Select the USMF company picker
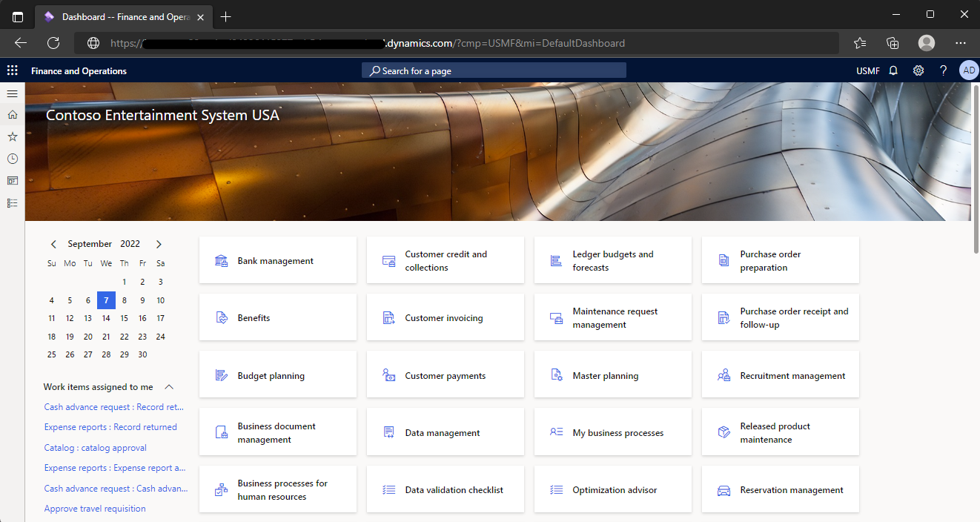This screenshot has width=980, height=522. [868, 71]
